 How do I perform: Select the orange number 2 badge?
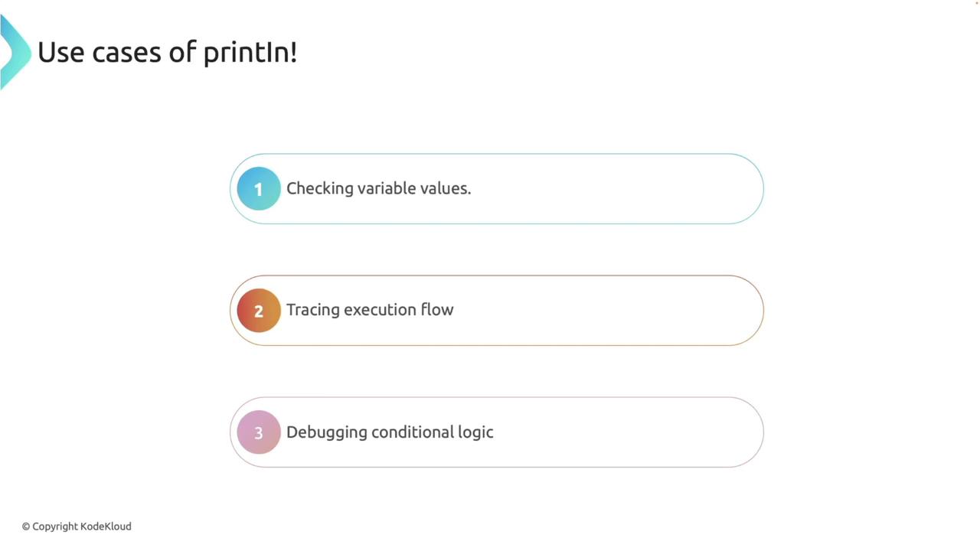click(x=259, y=311)
